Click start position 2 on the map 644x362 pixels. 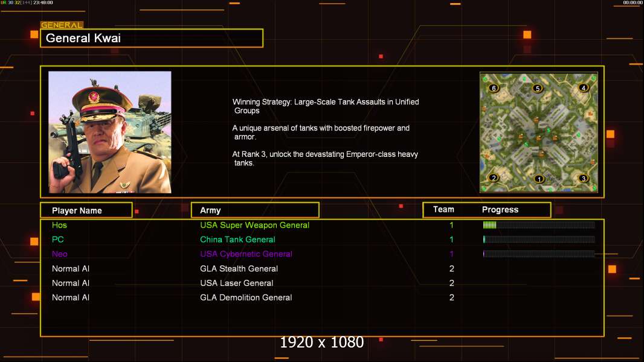494,177
